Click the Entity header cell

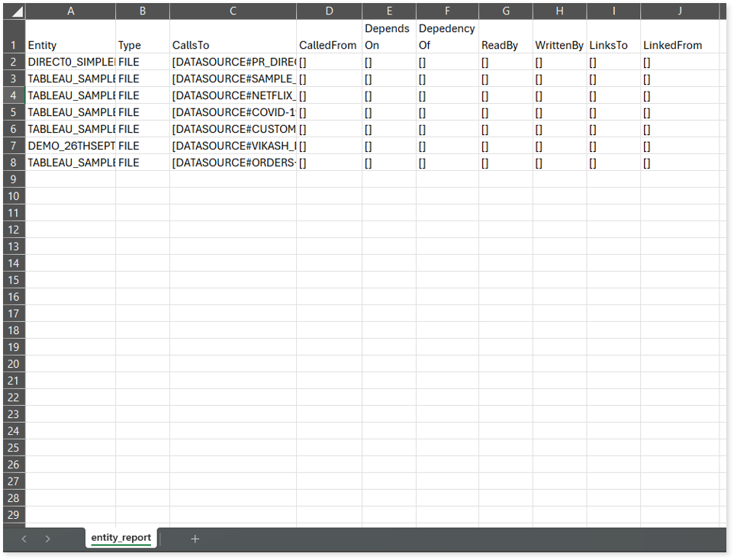71,37
